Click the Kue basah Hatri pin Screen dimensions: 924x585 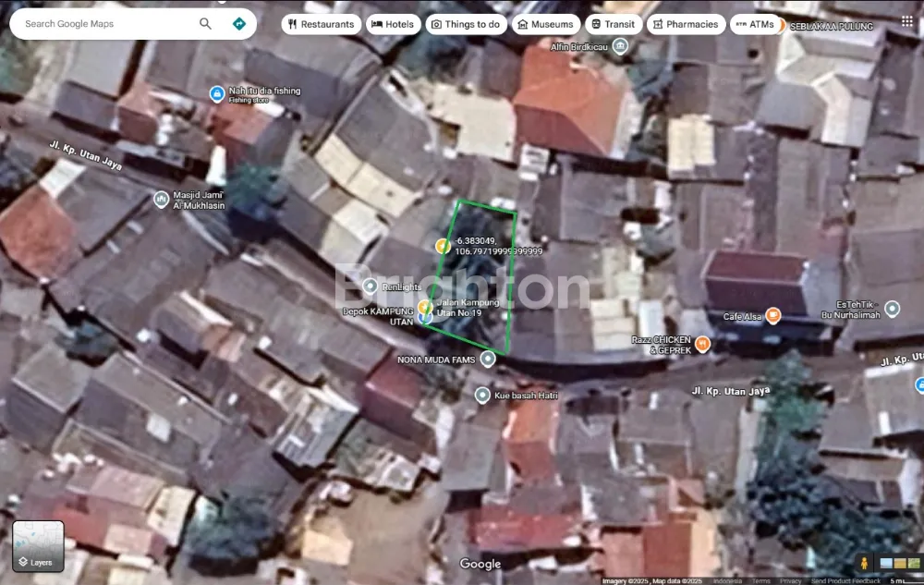click(x=481, y=396)
